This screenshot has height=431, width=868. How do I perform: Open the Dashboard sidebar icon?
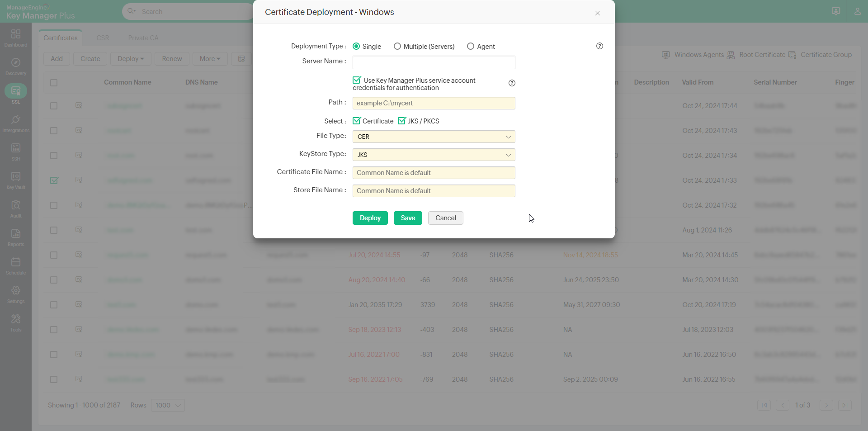[x=16, y=34]
